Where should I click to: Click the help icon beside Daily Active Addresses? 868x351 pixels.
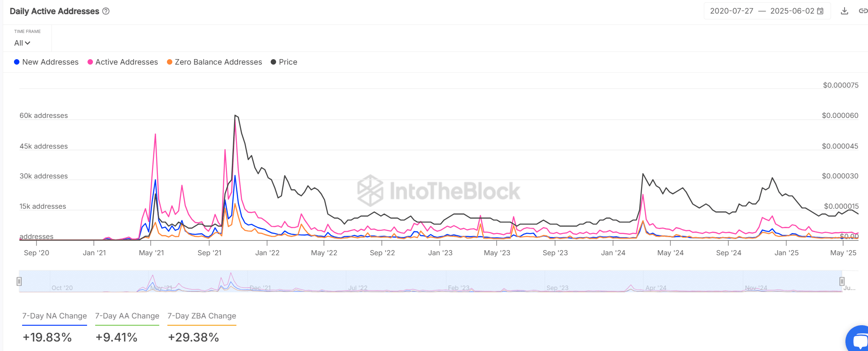(106, 11)
